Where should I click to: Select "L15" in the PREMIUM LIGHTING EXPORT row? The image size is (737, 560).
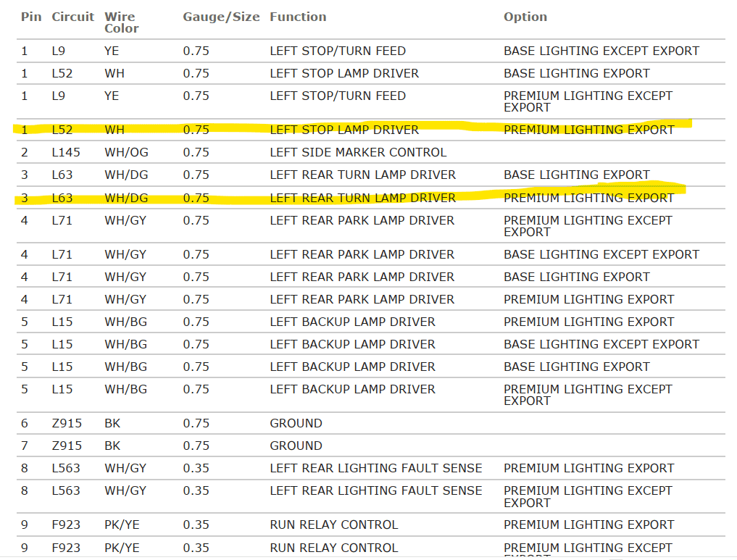(x=62, y=322)
